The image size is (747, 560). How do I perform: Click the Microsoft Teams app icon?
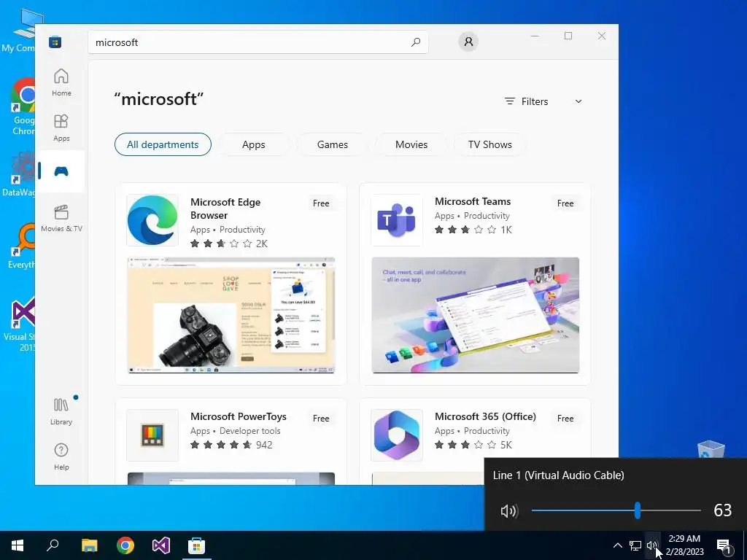click(397, 220)
